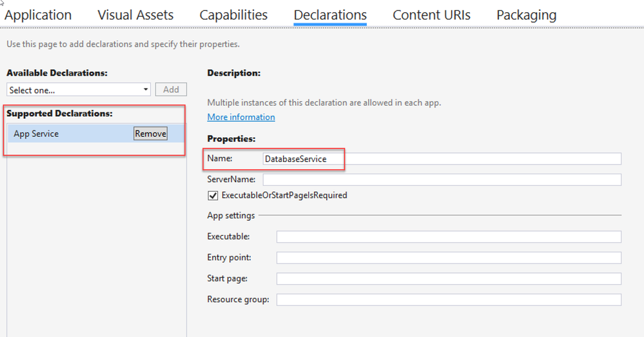Expand the Available Declarations dropdown
This screenshot has width=644, height=337.
point(146,90)
